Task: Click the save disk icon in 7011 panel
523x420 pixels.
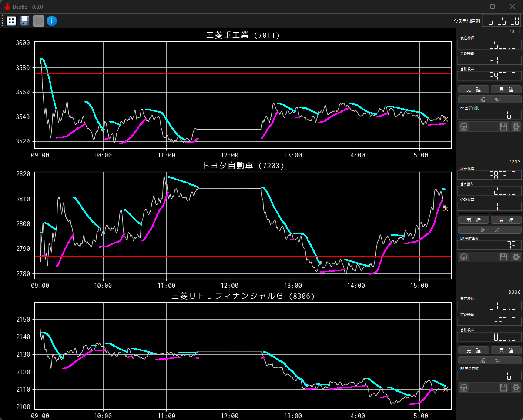Action: pyautogui.click(x=504, y=127)
